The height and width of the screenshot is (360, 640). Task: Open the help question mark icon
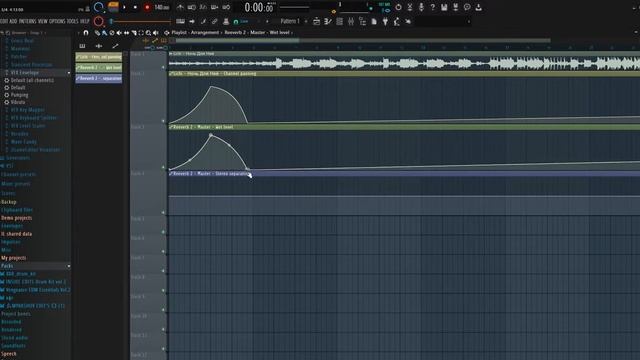pyautogui.click(x=433, y=7)
